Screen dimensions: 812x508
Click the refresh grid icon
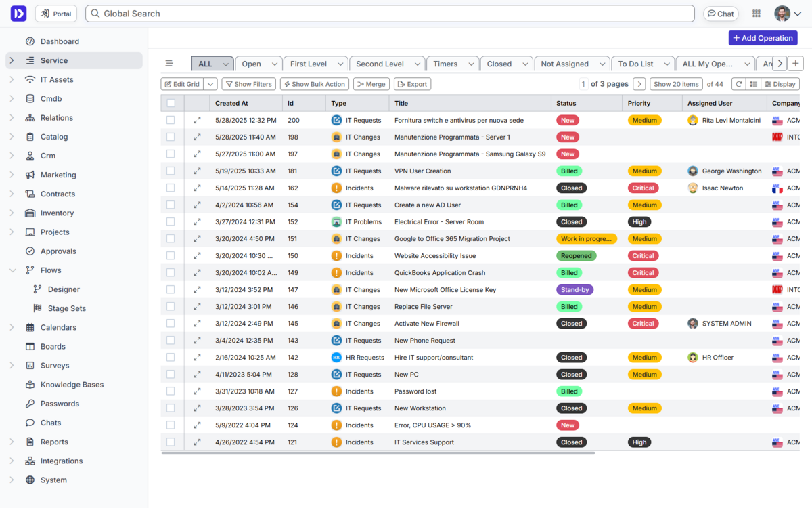coord(738,84)
